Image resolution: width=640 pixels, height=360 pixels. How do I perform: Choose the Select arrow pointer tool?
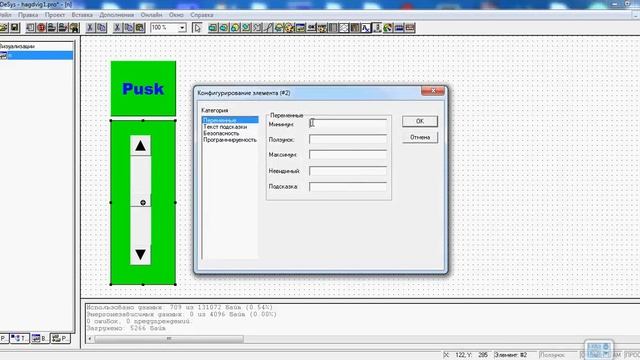tap(198, 28)
